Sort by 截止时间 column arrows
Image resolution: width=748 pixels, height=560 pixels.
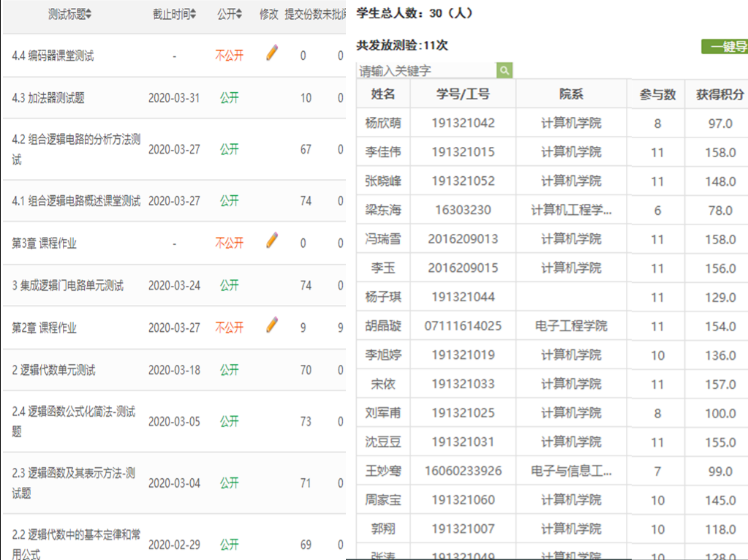pyautogui.click(x=193, y=15)
